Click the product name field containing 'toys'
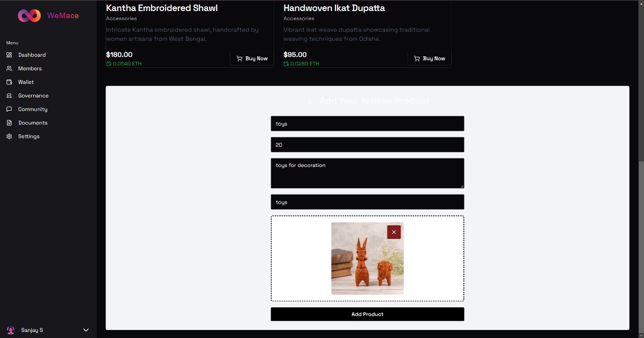Viewport: 644px width, 338px height. pos(367,123)
